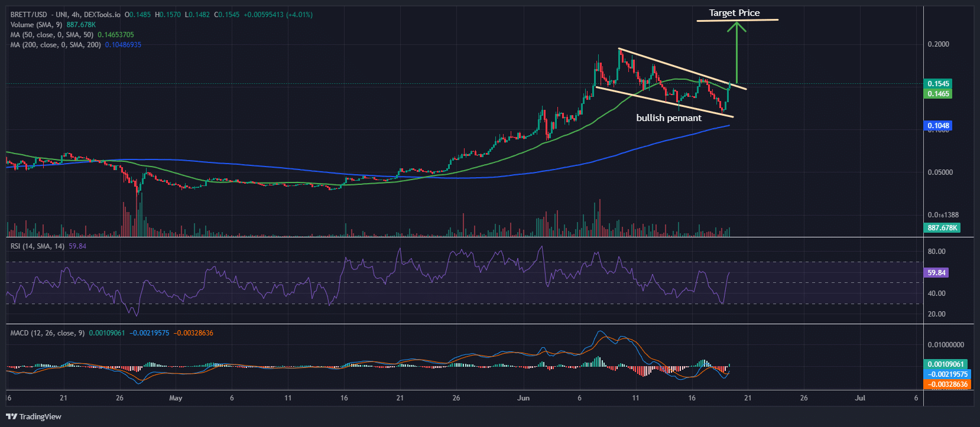Click the 21 date before May
This screenshot has width=980, height=427.
63,398
